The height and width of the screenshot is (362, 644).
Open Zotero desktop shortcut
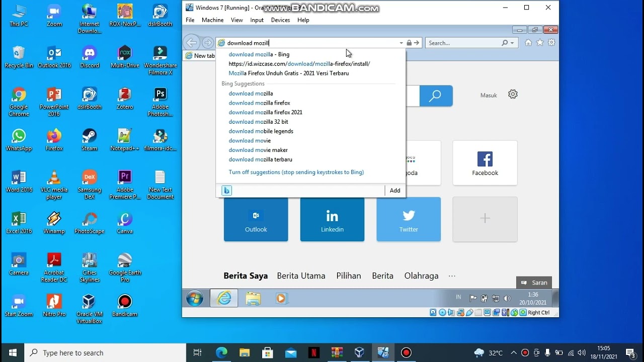125,99
